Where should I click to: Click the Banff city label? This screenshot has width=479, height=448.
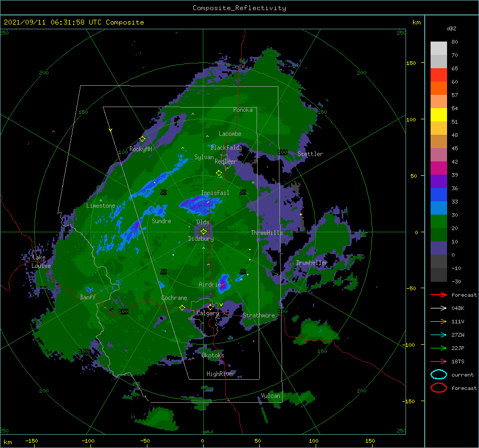pyautogui.click(x=88, y=297)
